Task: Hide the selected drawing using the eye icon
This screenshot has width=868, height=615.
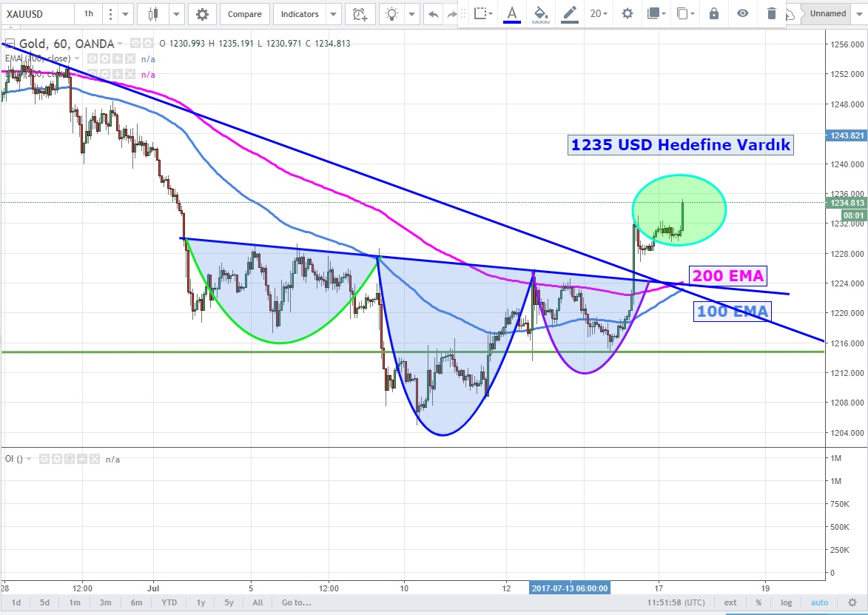Action: pos(742,13)
